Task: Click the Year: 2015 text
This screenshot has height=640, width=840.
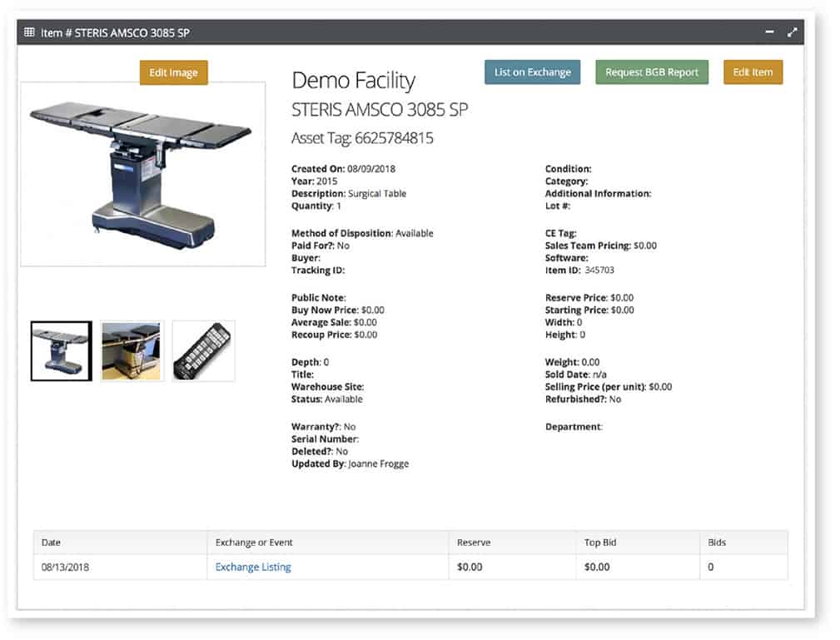Action: point(315,181)
